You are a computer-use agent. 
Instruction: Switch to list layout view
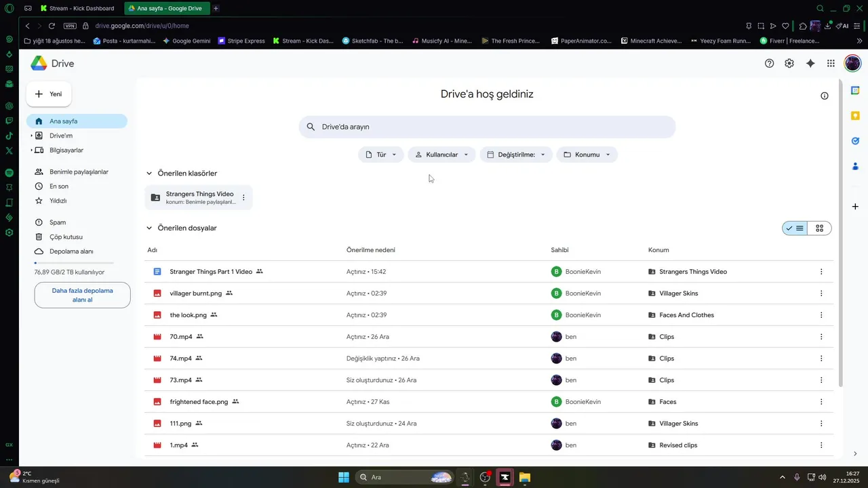(795, 228)
